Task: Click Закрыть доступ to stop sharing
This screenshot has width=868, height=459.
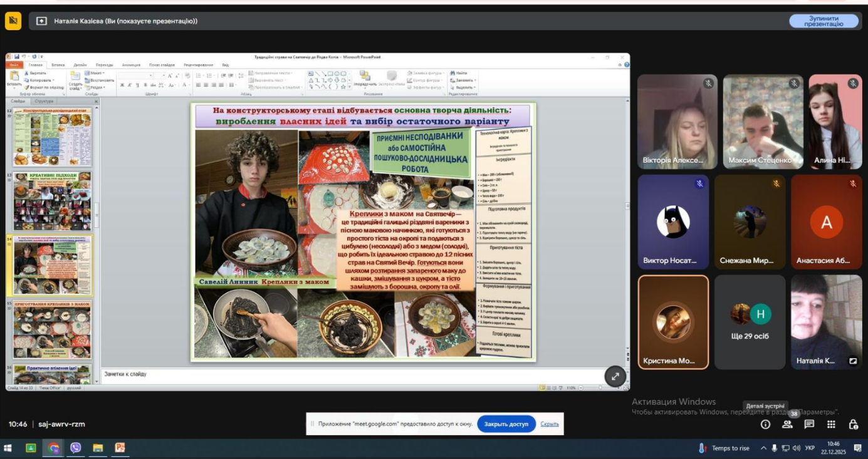Action: (x=506, y=424)
